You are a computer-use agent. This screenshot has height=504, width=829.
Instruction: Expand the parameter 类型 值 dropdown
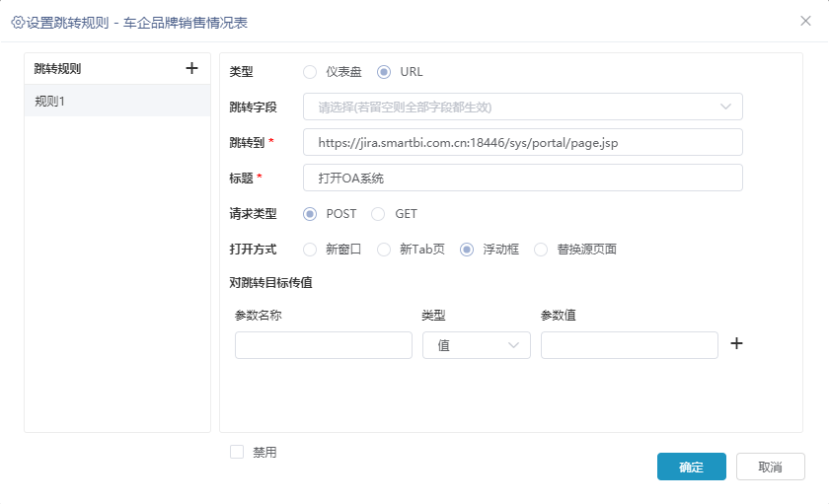pos(477,345)
